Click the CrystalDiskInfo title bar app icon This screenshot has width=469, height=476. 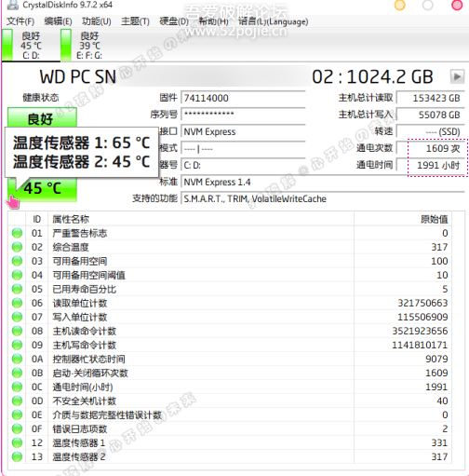(12, 5)
